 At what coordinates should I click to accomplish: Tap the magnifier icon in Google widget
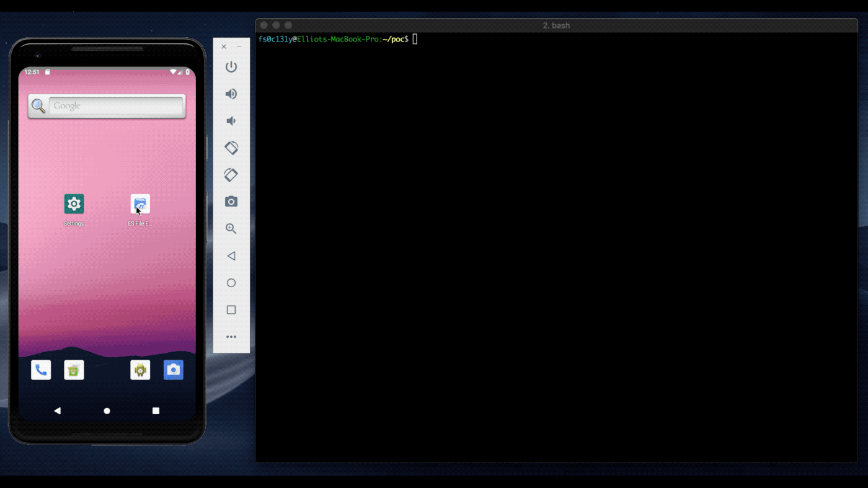[38, 106]
